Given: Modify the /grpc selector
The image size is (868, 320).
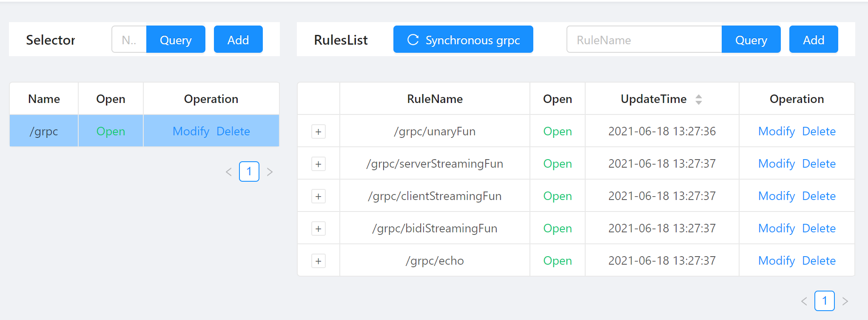Looking at the screenshot, I should pos(191,131).
